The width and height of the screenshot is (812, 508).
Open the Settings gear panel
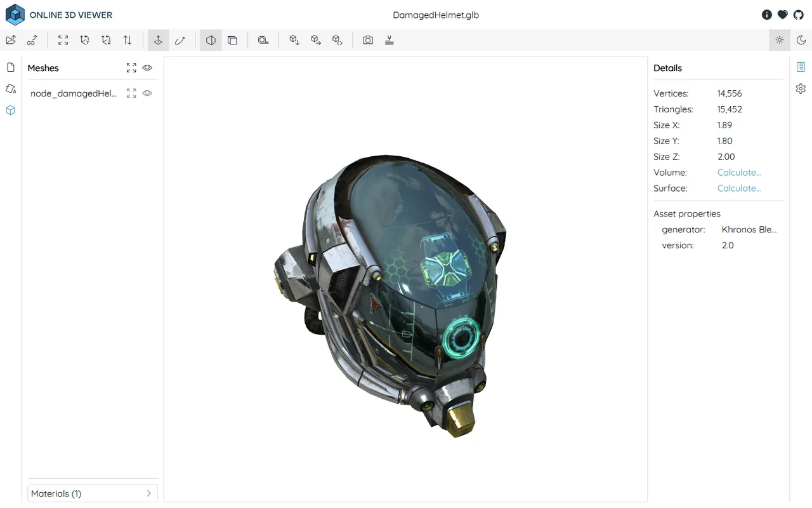pos(801,89)
